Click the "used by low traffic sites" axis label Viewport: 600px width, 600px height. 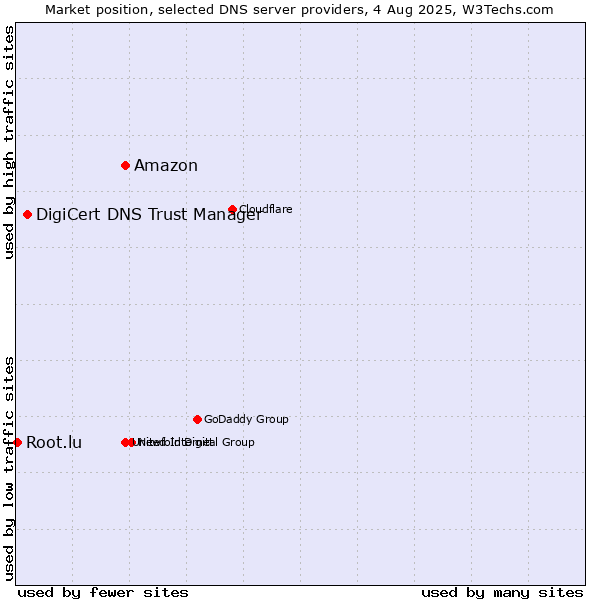[9, 469]
